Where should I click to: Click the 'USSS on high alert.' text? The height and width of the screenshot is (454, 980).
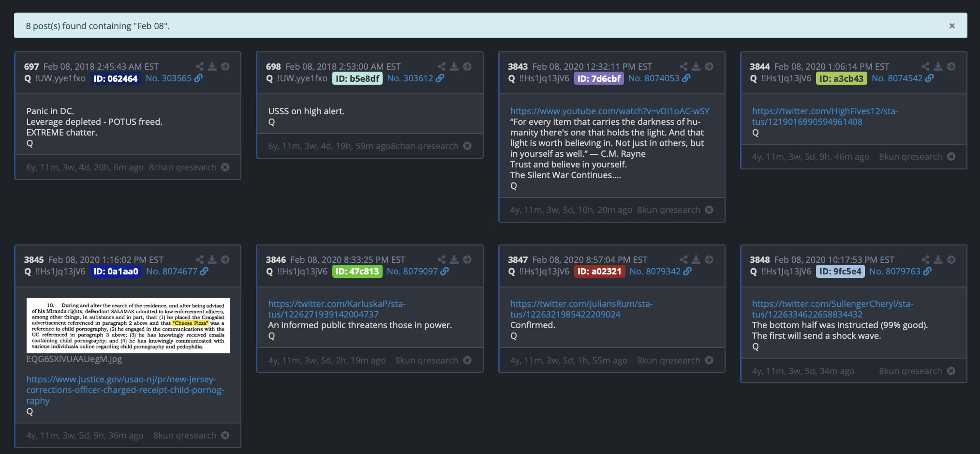(306, 111)
